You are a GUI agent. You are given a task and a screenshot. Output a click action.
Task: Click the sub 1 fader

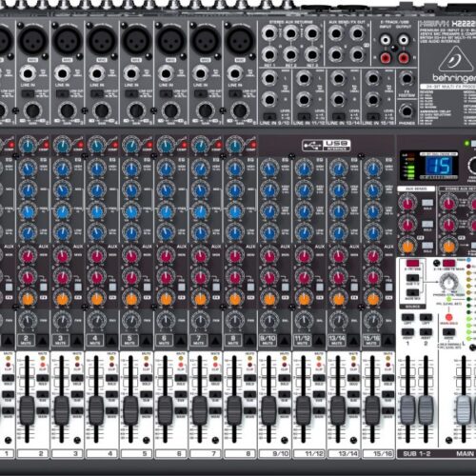coord(407,409)
